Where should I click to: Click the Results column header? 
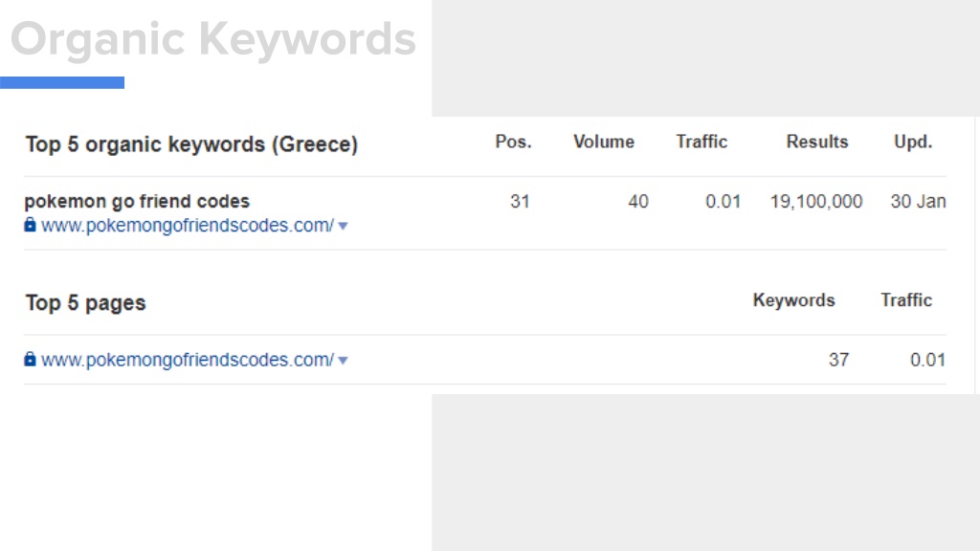(817, 142)
